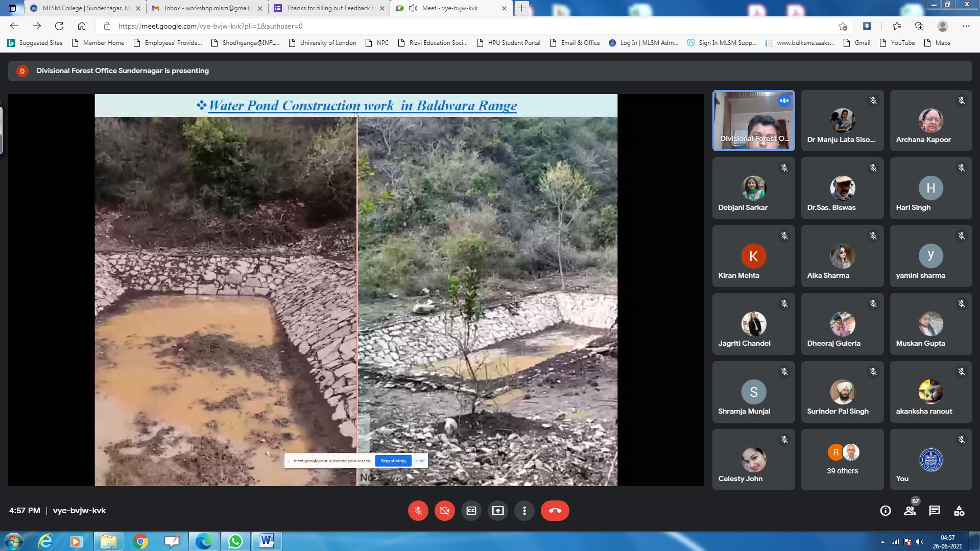980x551 pixels.
Task: Click Hide in sharing notification
Action: point(420,461)
